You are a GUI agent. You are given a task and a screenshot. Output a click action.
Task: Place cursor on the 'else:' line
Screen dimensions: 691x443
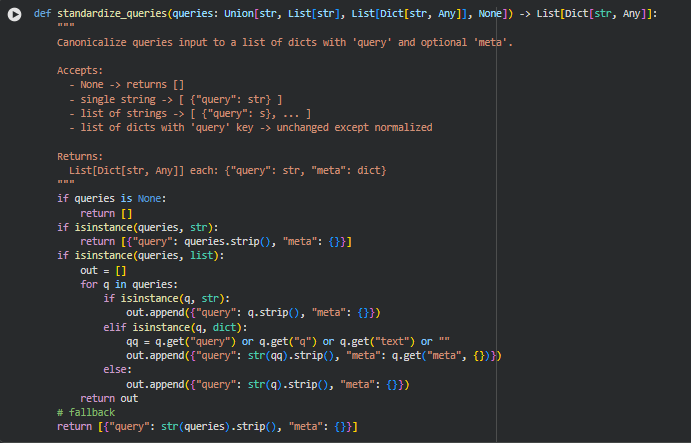[118, 369]
